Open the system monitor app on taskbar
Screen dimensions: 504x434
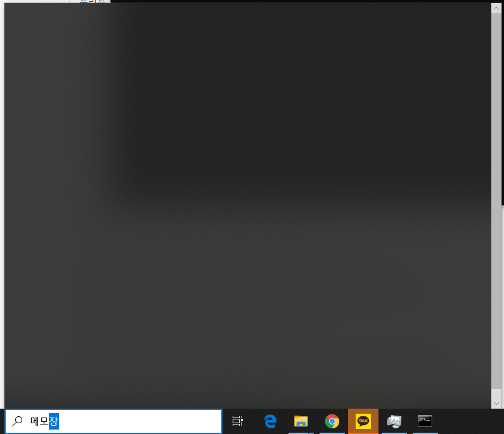click(394, 421)
